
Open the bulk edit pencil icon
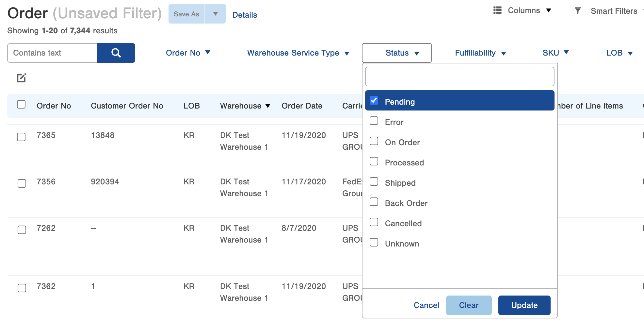tap(21, 78)
